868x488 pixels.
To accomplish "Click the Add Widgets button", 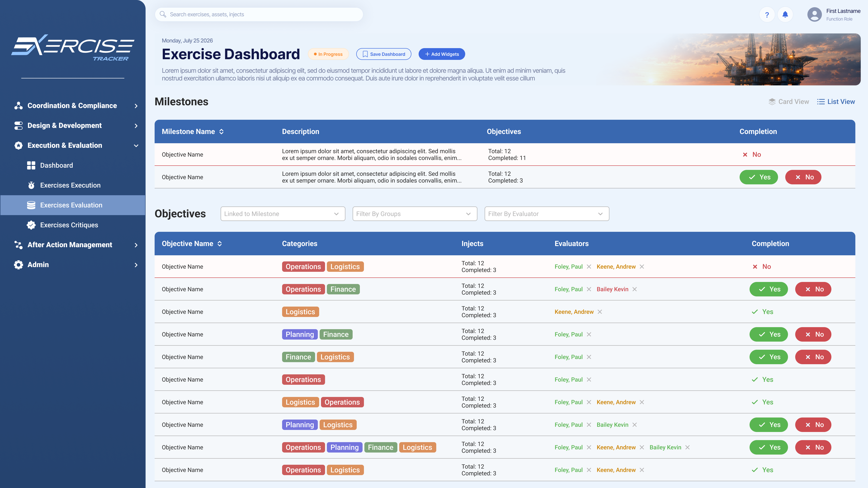I will [x=442, y=54].
